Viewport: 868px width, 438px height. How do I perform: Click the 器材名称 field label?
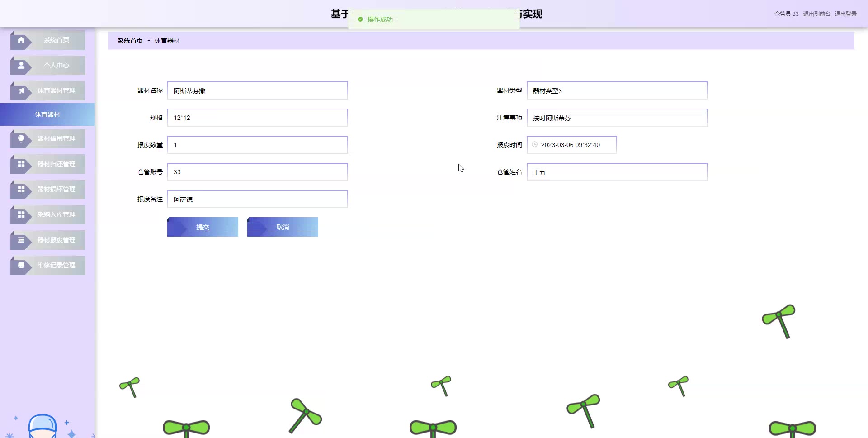point(150,90)
